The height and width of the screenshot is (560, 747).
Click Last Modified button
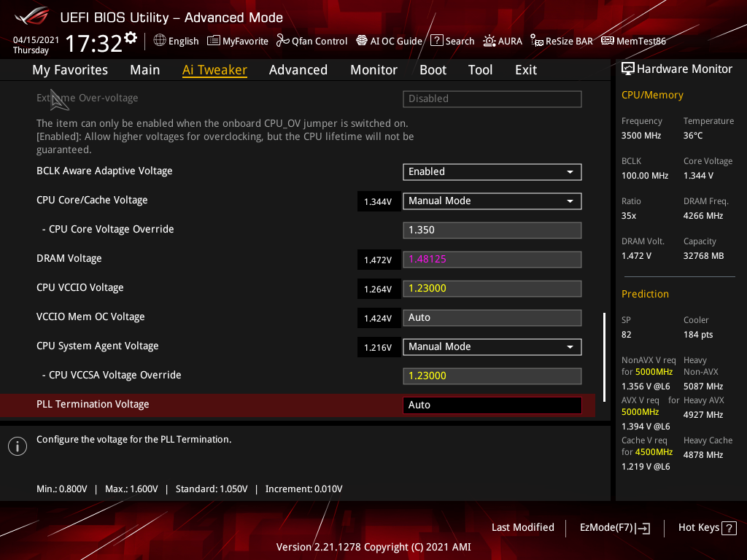[x=522, y=528]
